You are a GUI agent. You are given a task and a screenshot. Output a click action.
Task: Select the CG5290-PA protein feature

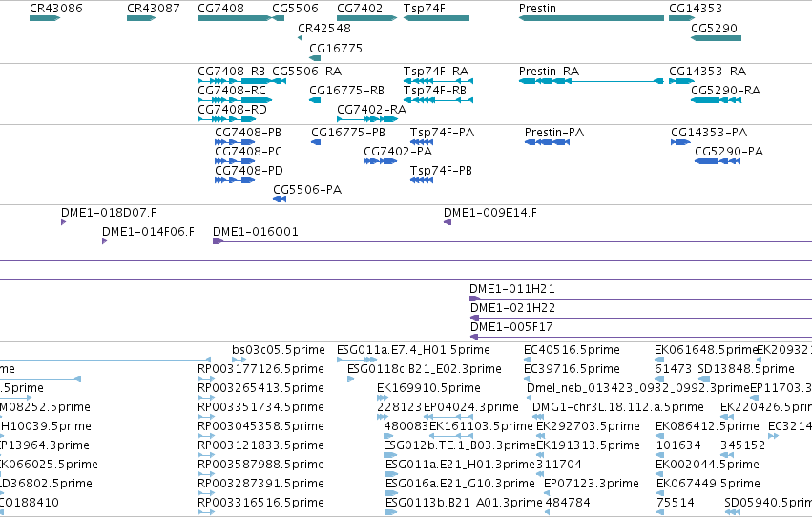tap(718, 161)
